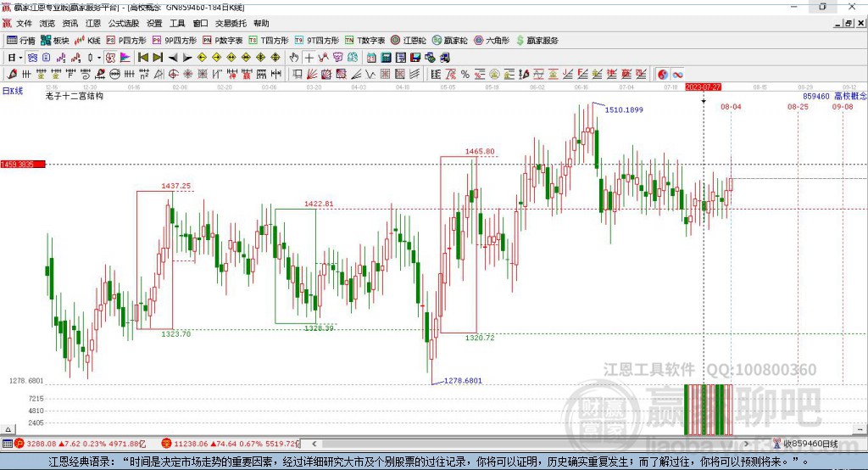Screen dimensions: 868x470
Task: Open the 设置 menu
Action: (x=154, y=23)
